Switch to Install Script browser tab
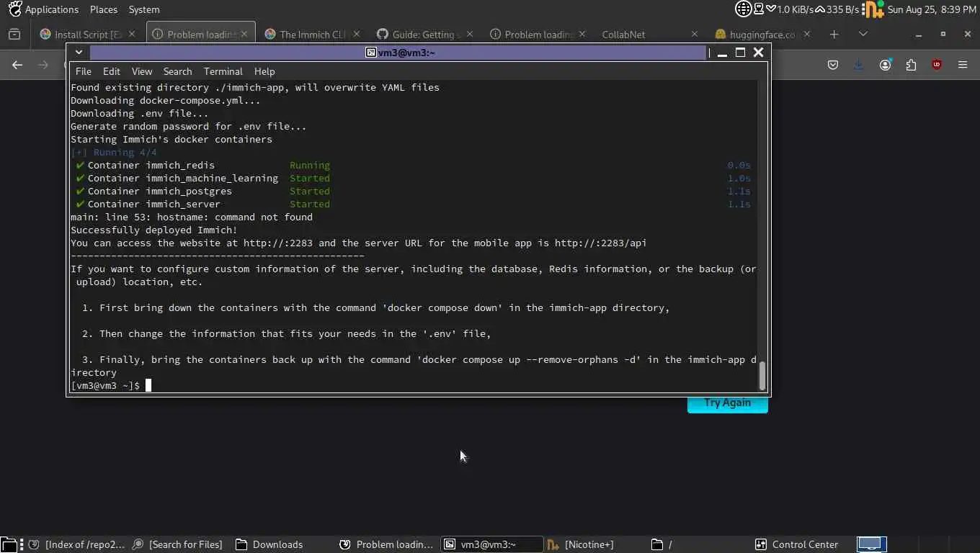 (88, 34)
